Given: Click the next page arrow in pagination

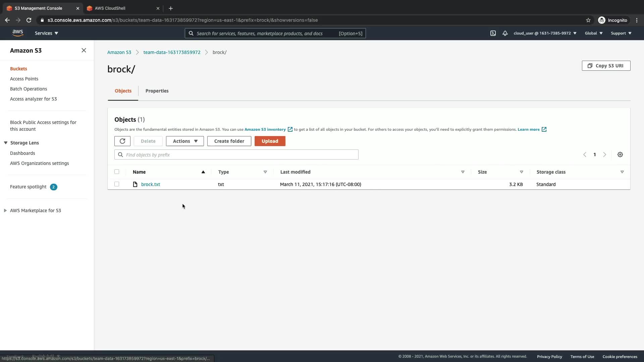Looking at the screenshot, I should click(x=604, y=155).
